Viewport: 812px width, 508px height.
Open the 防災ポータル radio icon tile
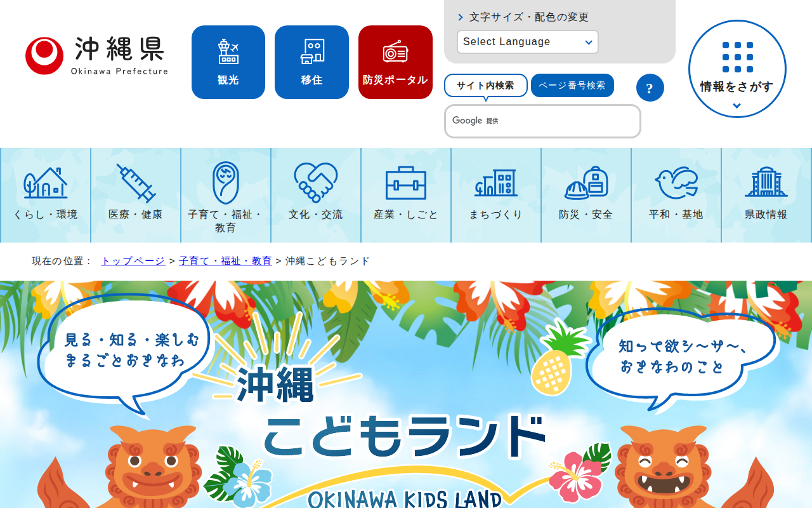point(395,62)
